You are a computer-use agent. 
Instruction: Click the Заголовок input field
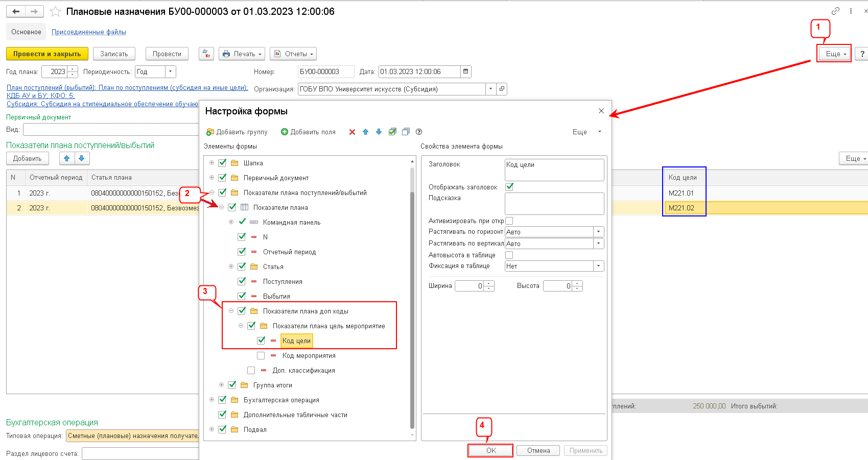click(554, 170)
